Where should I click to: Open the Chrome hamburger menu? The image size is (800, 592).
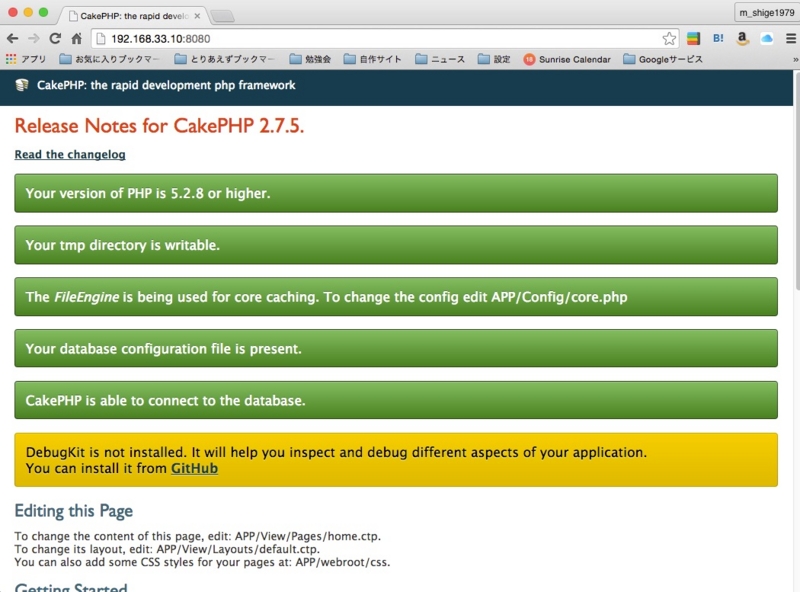pos(791,38)
